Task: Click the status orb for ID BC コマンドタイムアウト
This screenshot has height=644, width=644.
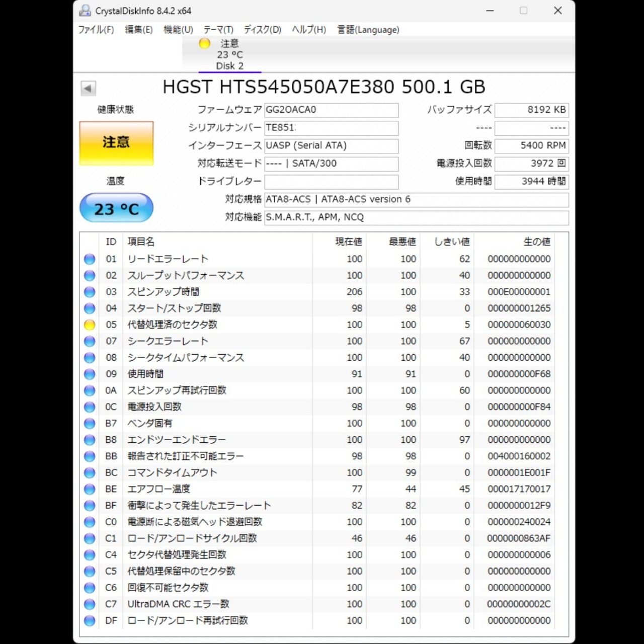Action: (x=90, y=473)
